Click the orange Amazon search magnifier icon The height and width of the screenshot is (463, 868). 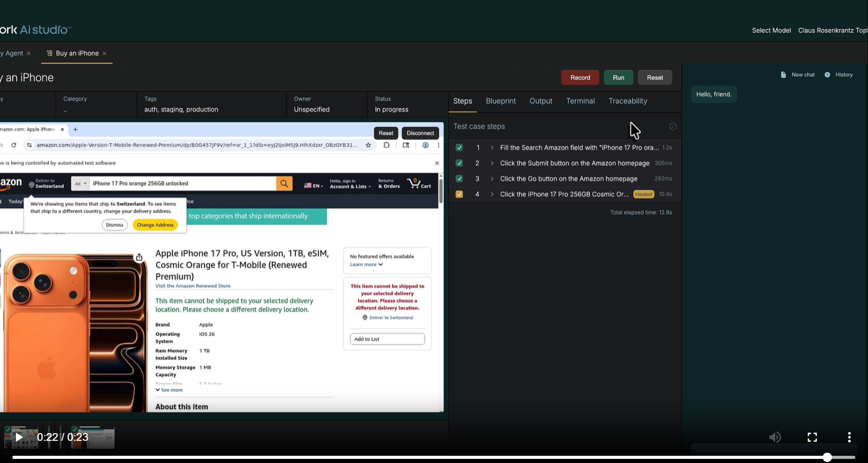[284, 184]
